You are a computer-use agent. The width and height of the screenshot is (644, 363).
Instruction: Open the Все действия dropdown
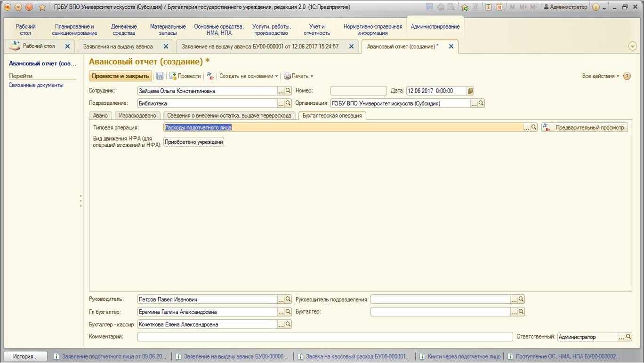[x=601, y=76]
